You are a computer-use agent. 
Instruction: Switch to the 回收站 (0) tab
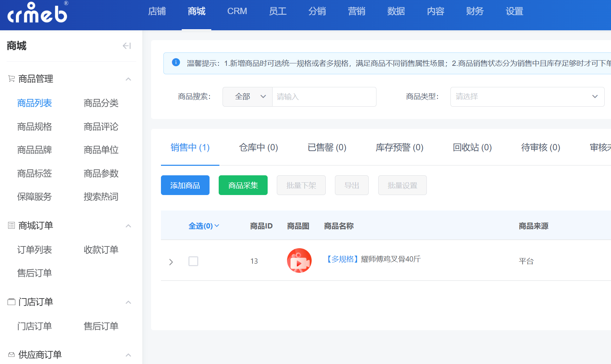coord(472,148)
